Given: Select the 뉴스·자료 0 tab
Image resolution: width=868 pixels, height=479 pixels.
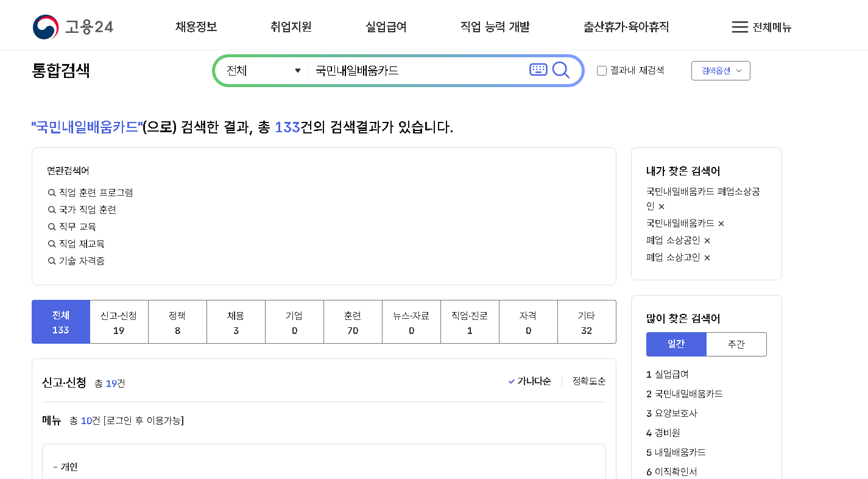Looking at the screenshot, I should click(411, 322).
